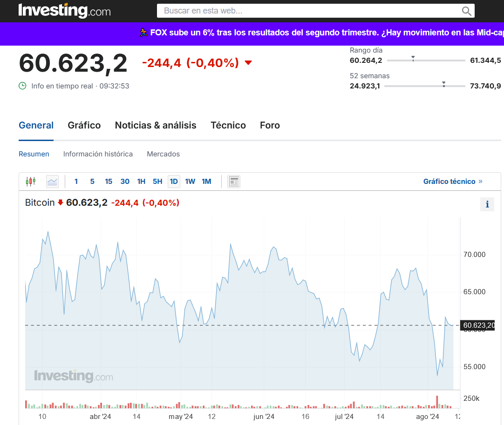Open the Técnico tab
Image resolution: width=504 pixels, height=425 pixels.
click(x=228, y=125)
